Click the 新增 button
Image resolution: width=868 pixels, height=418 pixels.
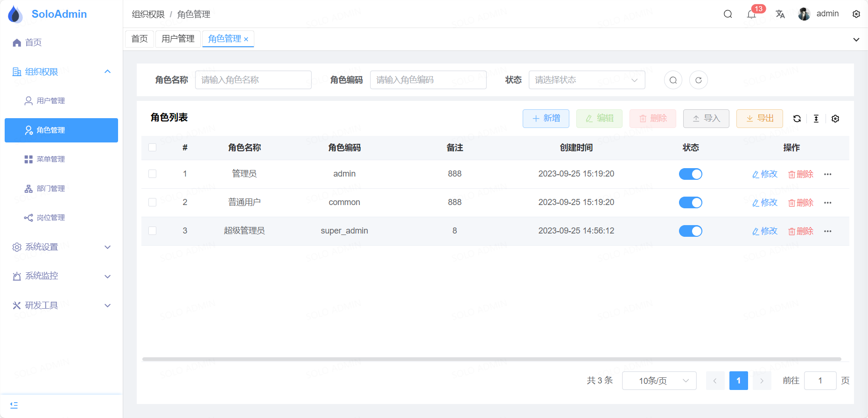tap(546, 119)
